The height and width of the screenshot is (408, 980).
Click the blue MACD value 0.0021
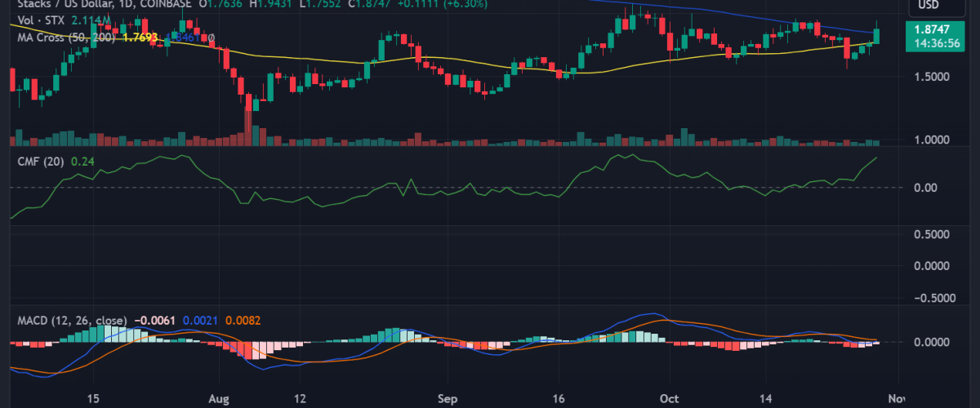click(201, 321)
